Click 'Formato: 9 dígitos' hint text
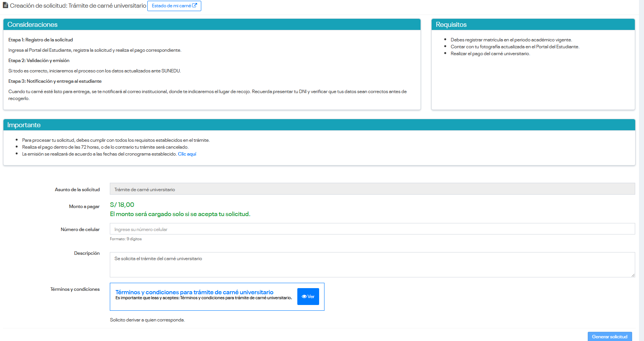The height and width of the screenshot is (341, 644). coord(126,239)
